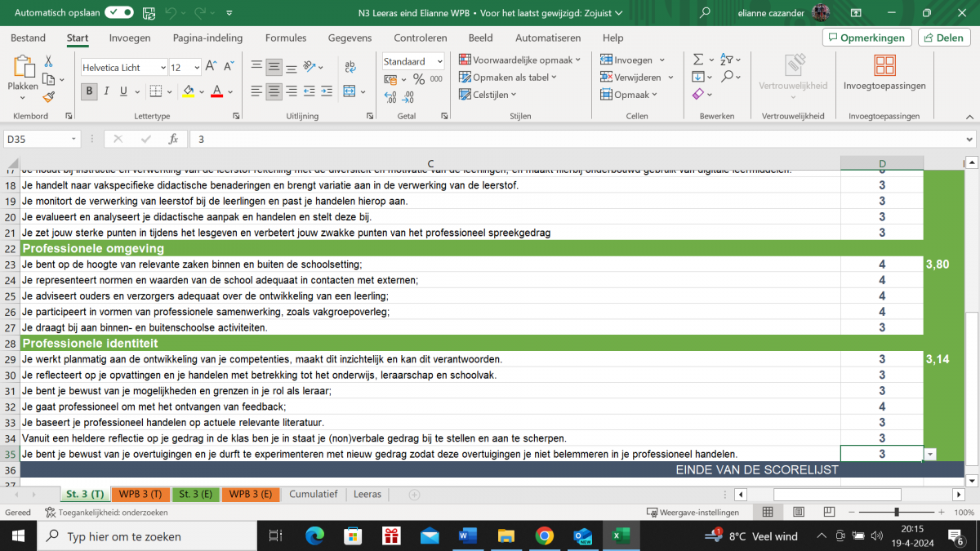980x551 pixels.
Task: Open the Helvetica Licht font name dropdown
Action: point(163,68)
